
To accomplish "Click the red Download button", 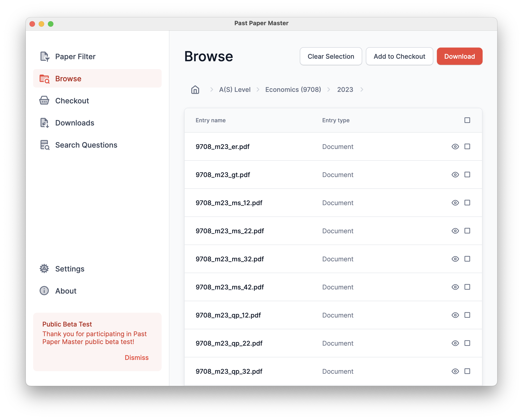I will tap(459, 56).
